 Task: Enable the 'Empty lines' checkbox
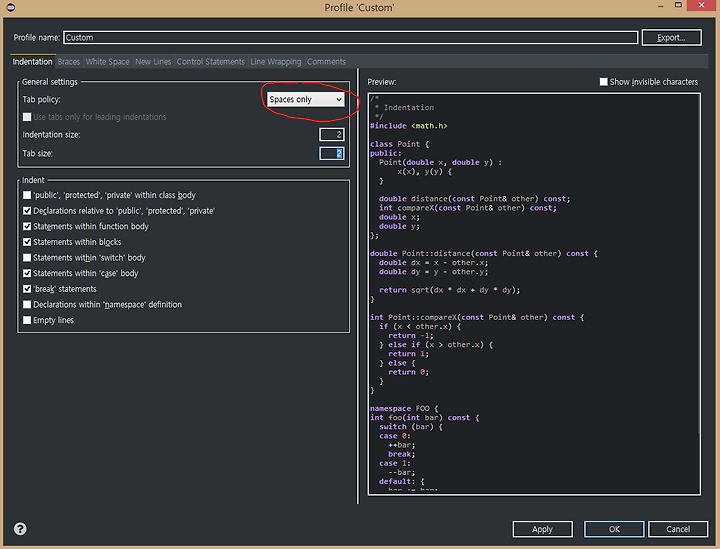point(27,320)
